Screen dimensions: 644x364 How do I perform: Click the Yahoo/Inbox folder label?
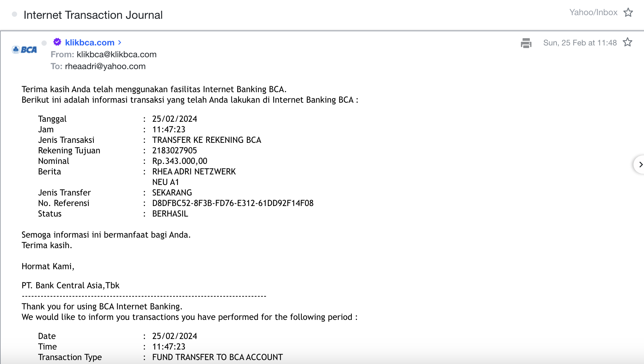point(593,13)
